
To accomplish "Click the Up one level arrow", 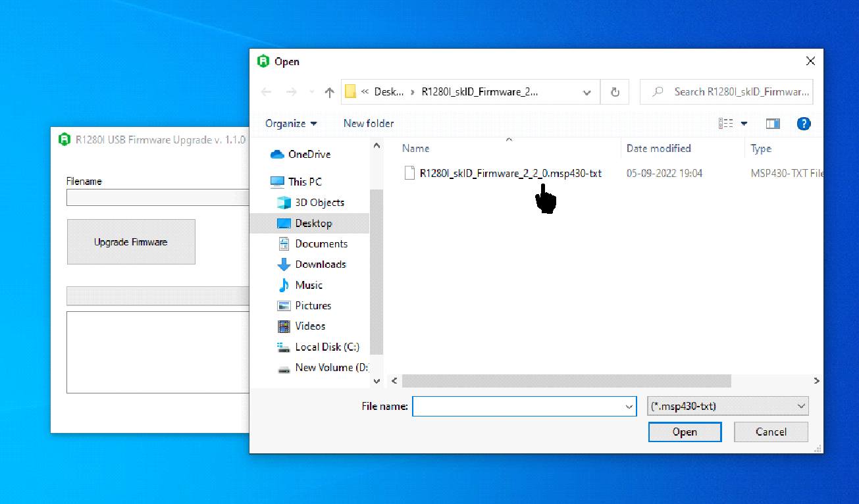I will point(330,93).
